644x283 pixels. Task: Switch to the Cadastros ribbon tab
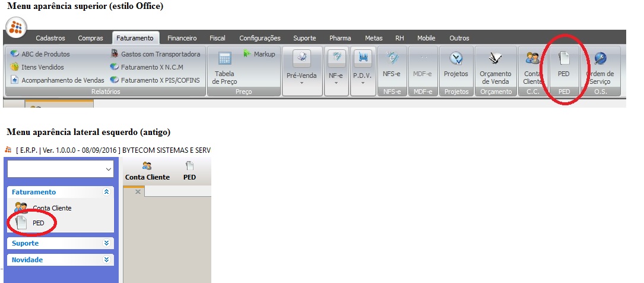point(50,38)
